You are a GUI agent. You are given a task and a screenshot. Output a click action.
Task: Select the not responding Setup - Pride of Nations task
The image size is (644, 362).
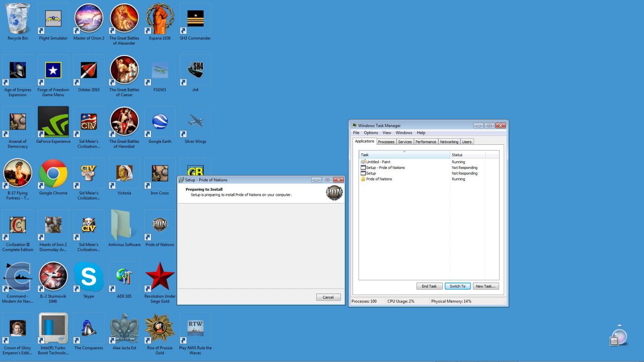(x=385, y=168)
